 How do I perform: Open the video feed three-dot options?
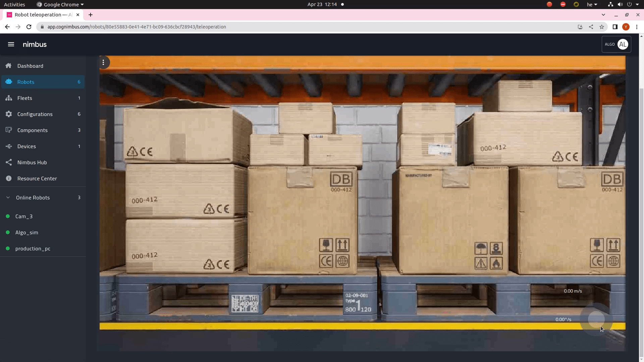tap(103, 62)
